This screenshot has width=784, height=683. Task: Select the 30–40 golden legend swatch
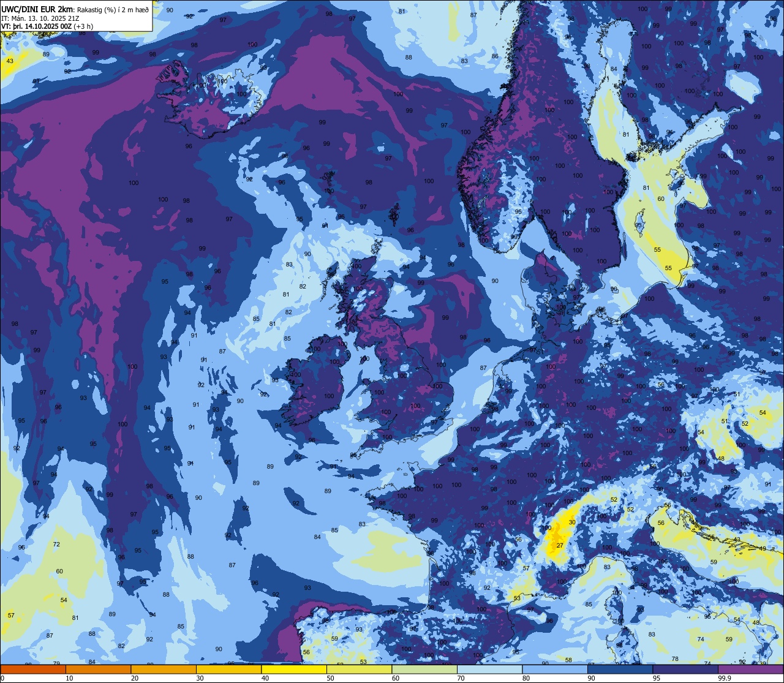pos(228,670)
